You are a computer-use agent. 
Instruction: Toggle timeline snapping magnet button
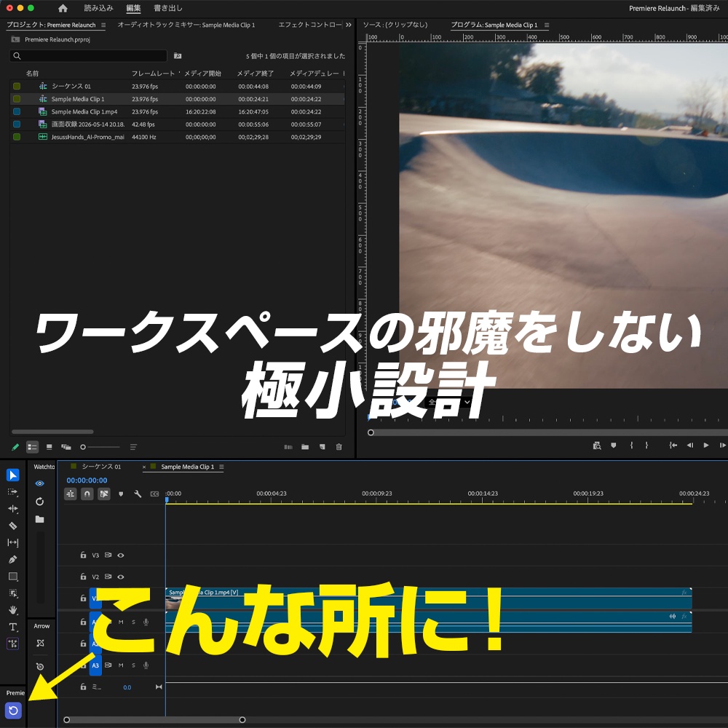pos(87,494)
